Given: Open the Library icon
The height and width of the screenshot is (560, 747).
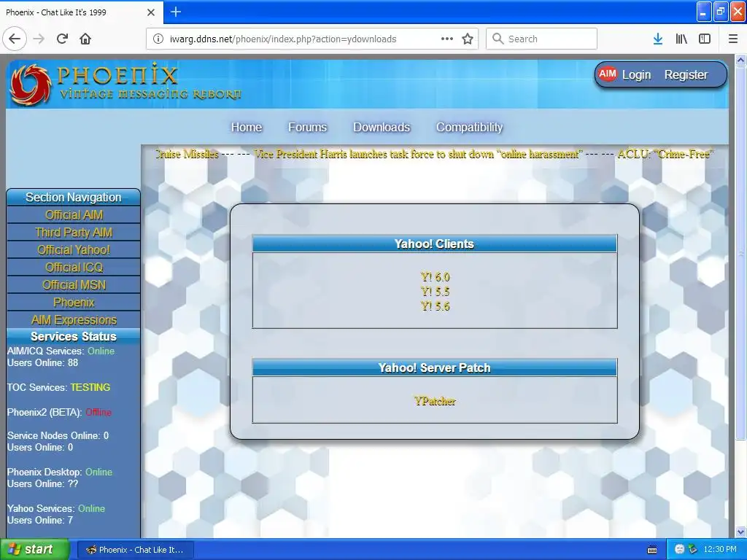Looking at the screenshot, I should (x=681, y=39).
